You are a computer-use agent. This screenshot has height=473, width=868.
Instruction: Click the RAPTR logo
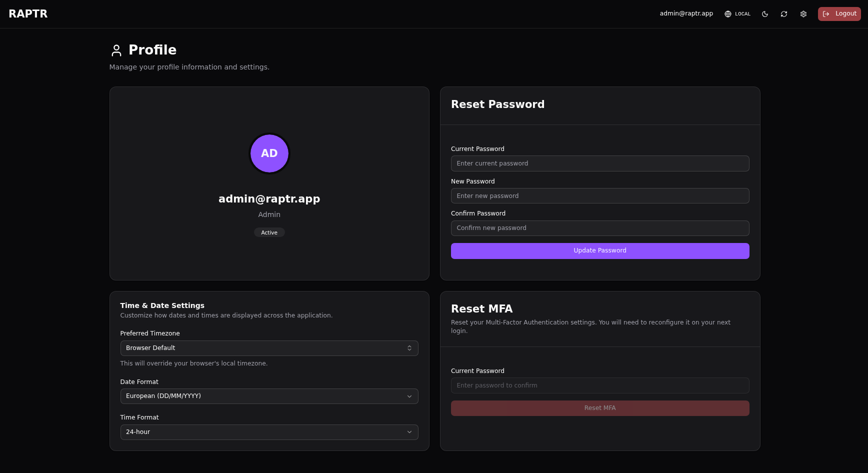[28, 13]
